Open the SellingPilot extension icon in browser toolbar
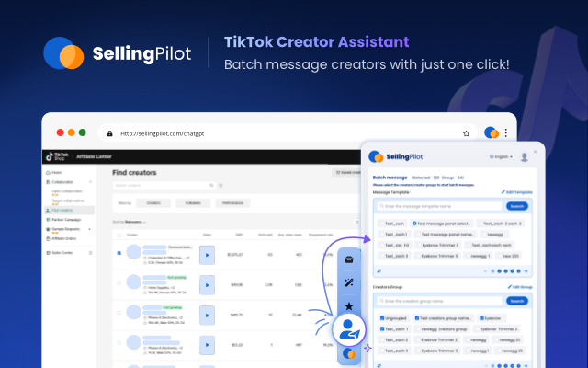This screenshot has width=588, height=368. 492,132
